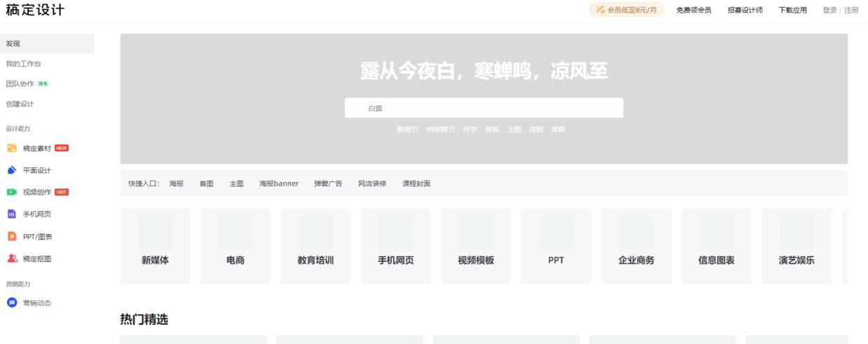Click the 平面设计 pen icon
The width and height of the screenshot is (868, 344).
(x=11, y=170)
